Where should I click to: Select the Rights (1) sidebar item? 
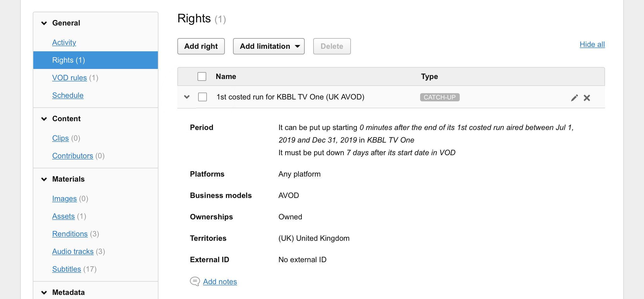[x=96, y=60]
